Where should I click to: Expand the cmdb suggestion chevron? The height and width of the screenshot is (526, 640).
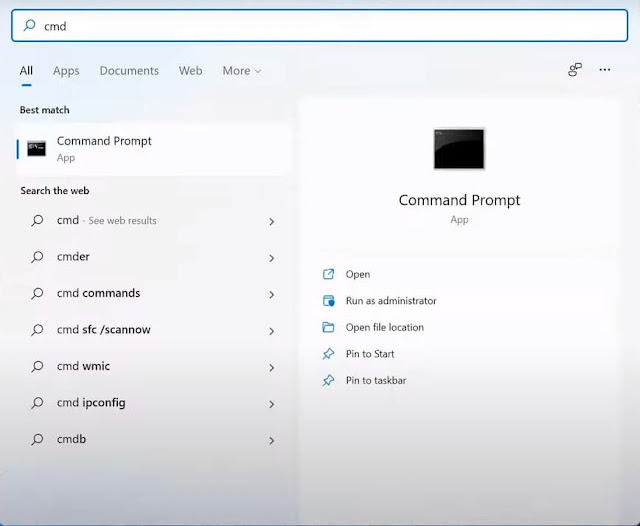(x=271, y=441)
